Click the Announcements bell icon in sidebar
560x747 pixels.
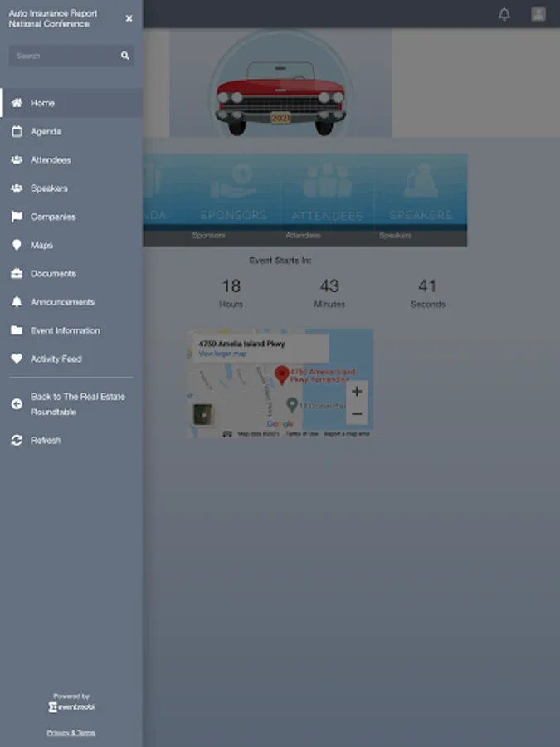coord(17,302)
